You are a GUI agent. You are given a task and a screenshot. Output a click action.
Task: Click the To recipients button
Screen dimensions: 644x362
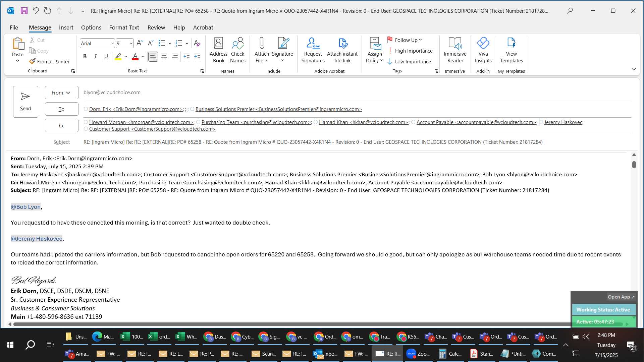61,109
